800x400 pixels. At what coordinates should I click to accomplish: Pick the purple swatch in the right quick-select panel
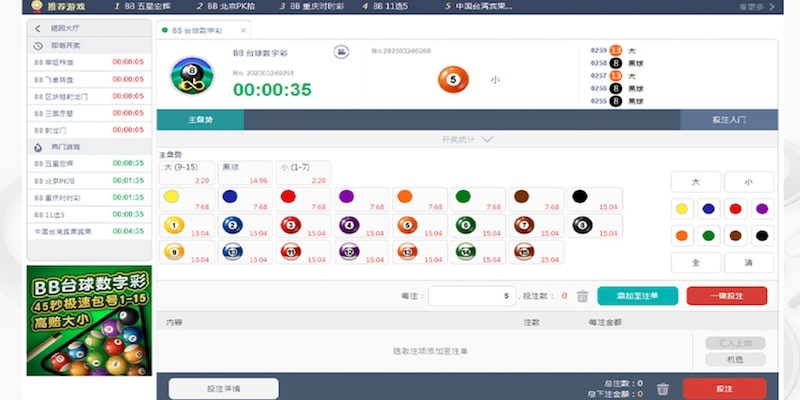pyautogui.click(x=762, y=209)
